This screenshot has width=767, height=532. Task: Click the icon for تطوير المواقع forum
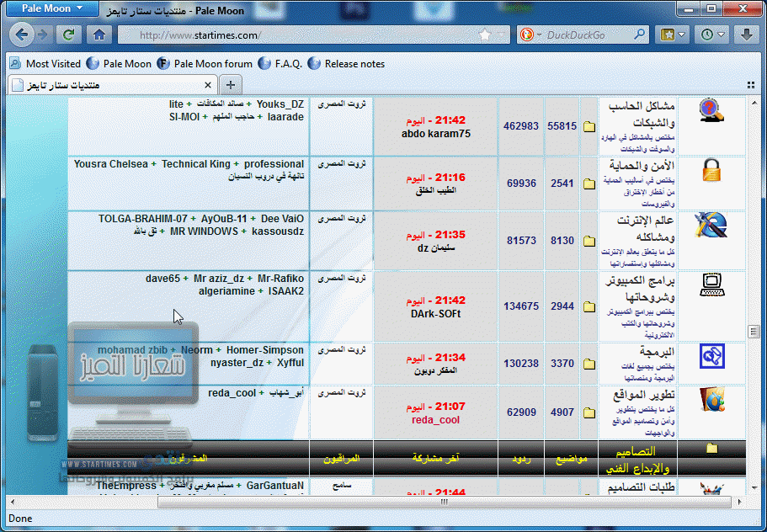coord(711,400)
